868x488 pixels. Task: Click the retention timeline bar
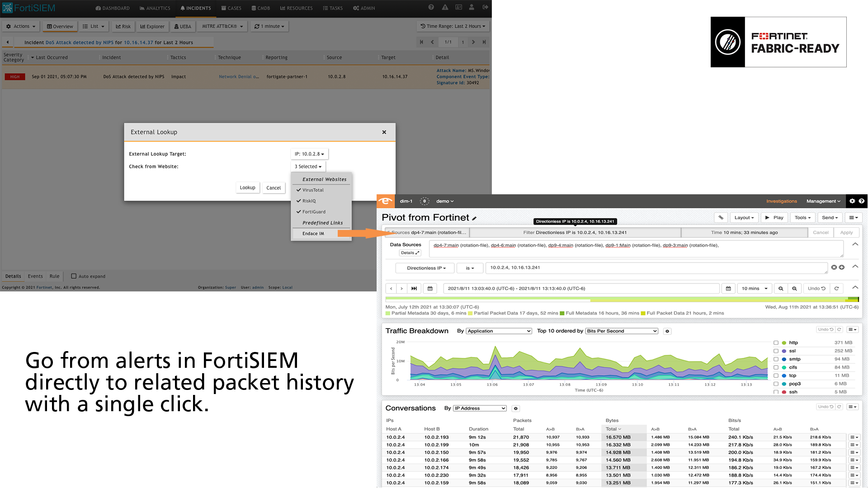pyautogui.click(x=622, y=300)
